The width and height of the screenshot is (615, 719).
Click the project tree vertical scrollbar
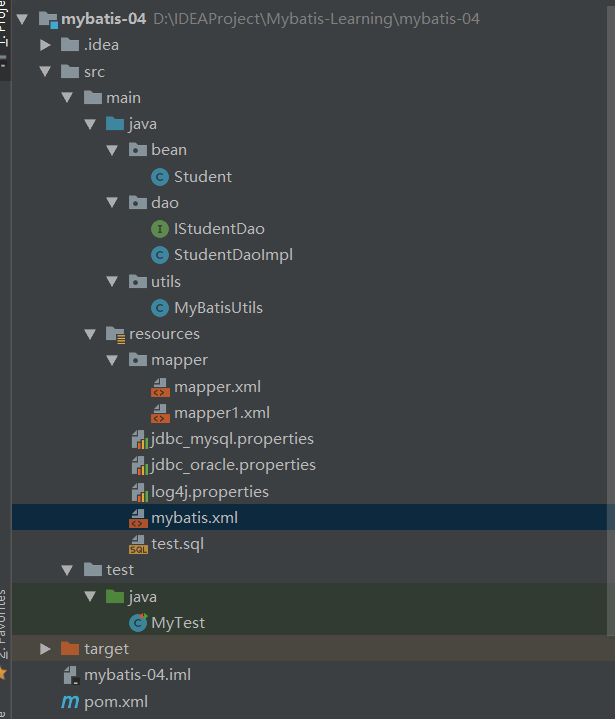click(611, 321)
